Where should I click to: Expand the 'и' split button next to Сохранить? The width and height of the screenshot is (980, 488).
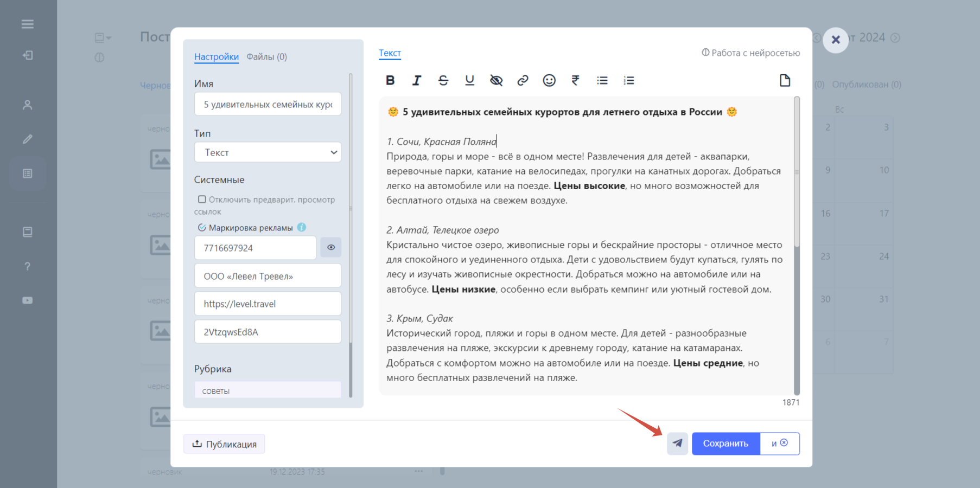780,444
